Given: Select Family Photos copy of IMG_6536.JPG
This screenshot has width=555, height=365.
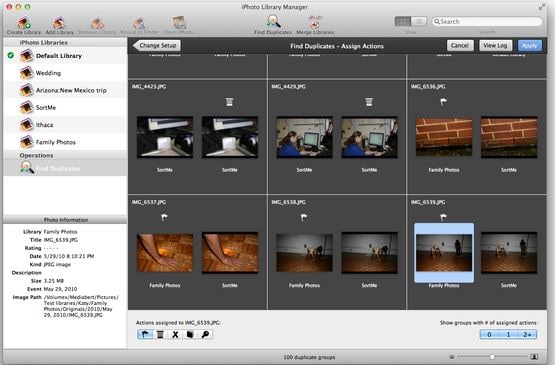Looking at the screenshot, I should point(444,137).
